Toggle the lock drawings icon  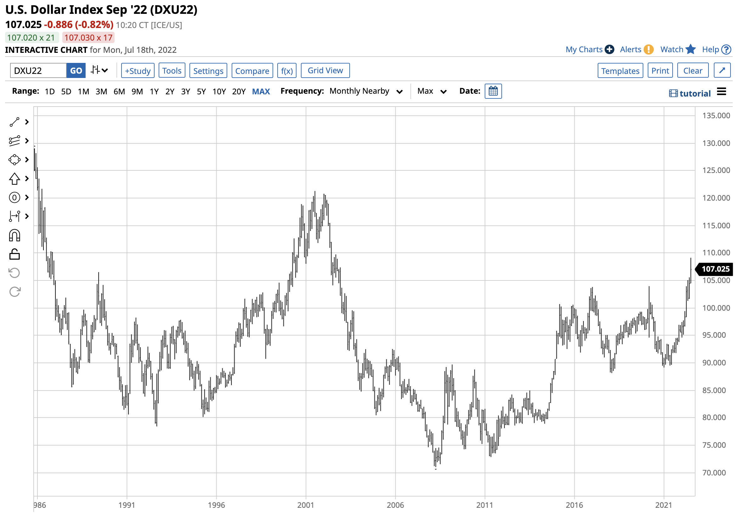pos(14,254)
